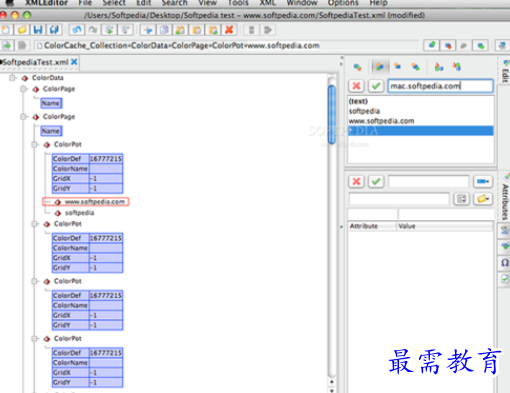Select the GridX row of the first ColorPot

point(87,179)
